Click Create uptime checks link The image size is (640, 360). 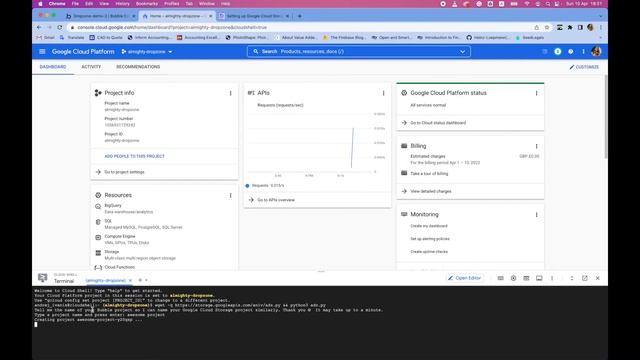coord(429,252)
